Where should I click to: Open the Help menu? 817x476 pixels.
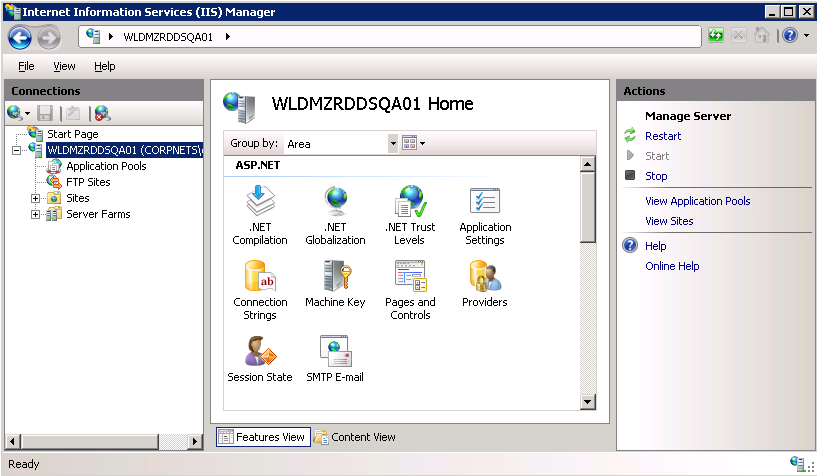point(105,66)
